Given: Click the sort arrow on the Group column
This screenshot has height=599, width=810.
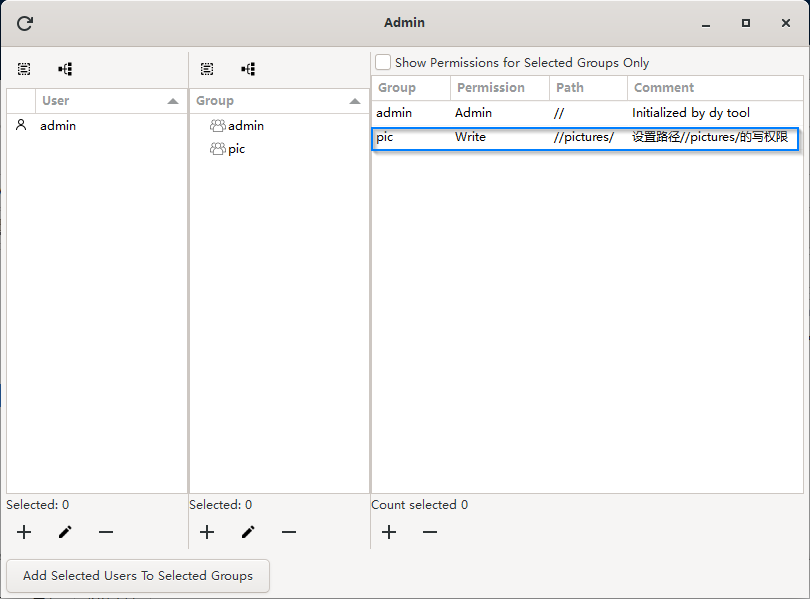Looking at the screenshot, I should tap(355, 100).
